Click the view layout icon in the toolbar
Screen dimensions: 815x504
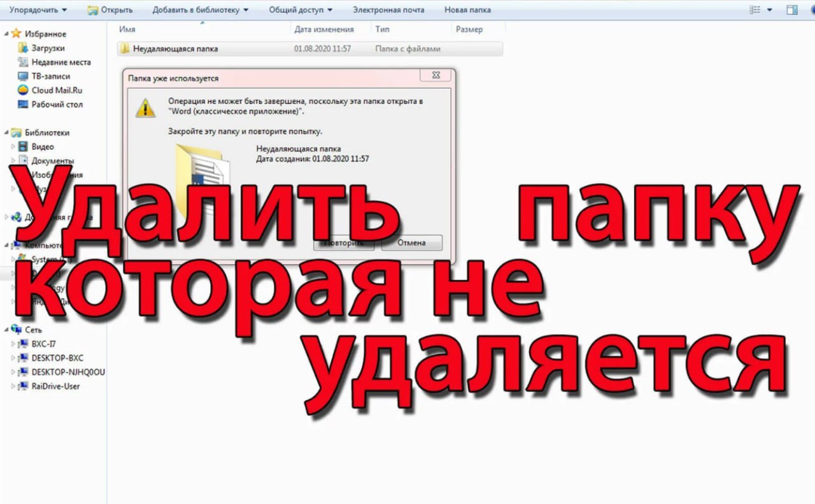pyautogui.click(x=755, y=10)
